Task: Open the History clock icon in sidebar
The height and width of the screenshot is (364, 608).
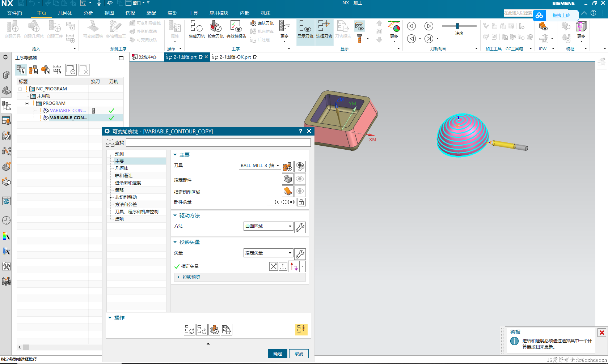Action: (x=6, y=220)
